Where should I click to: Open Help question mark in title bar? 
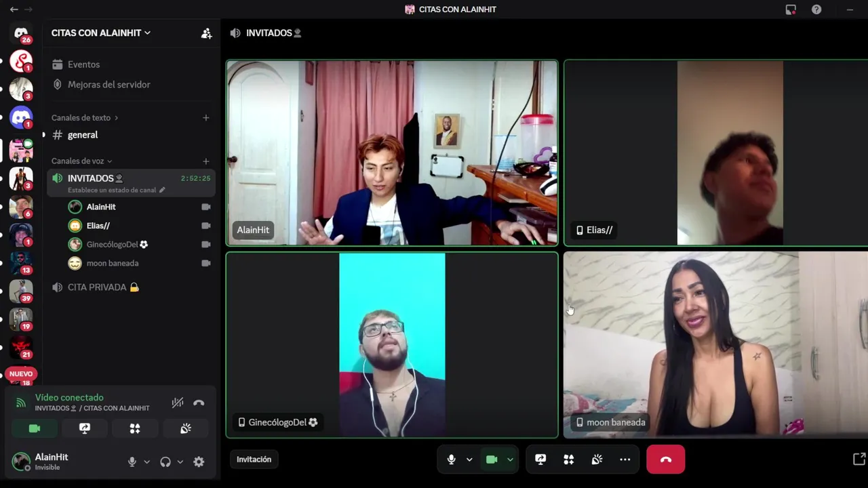click(816, 9)
